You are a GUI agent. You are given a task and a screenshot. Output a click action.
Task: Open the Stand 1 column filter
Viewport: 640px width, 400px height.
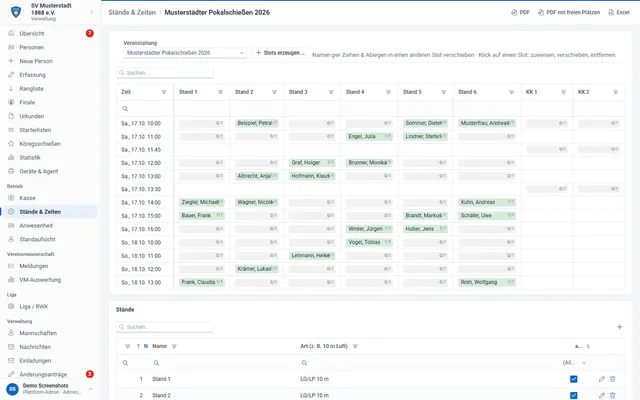coord(220,92)
